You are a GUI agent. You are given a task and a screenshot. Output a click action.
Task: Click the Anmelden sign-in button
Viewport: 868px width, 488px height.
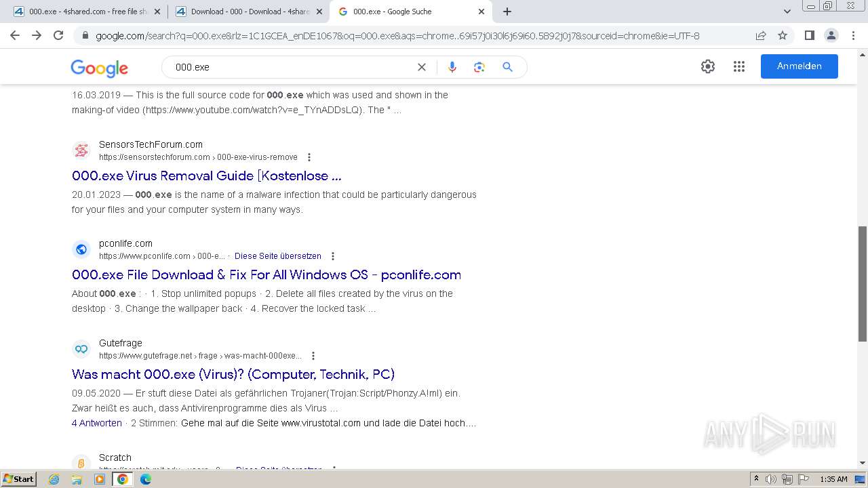pyautogui.click(x=799, y=66)
